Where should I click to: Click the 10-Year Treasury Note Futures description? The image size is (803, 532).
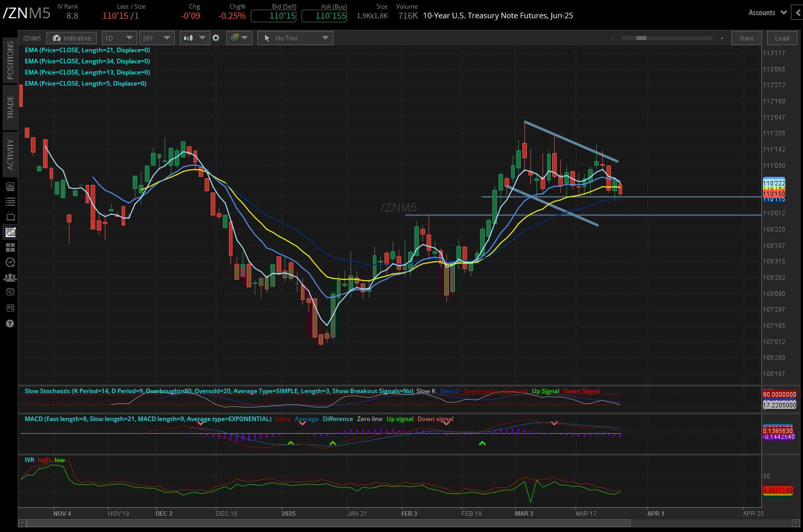tap(498, 16)
